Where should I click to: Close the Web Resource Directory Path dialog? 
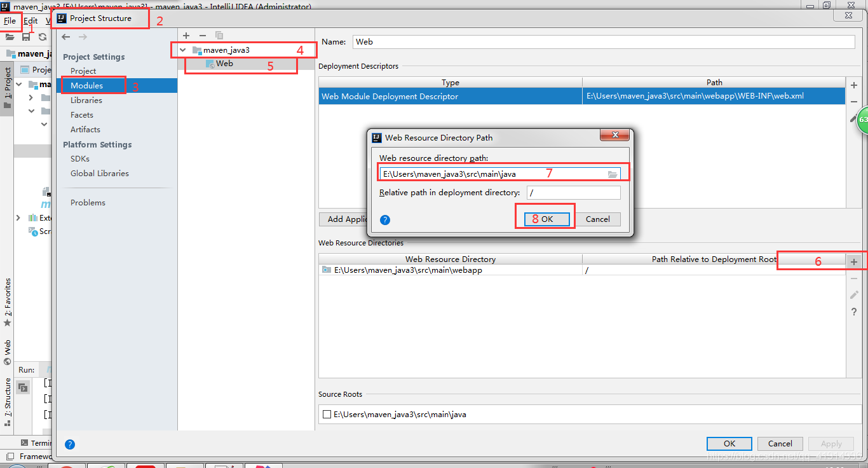(615, 136)
